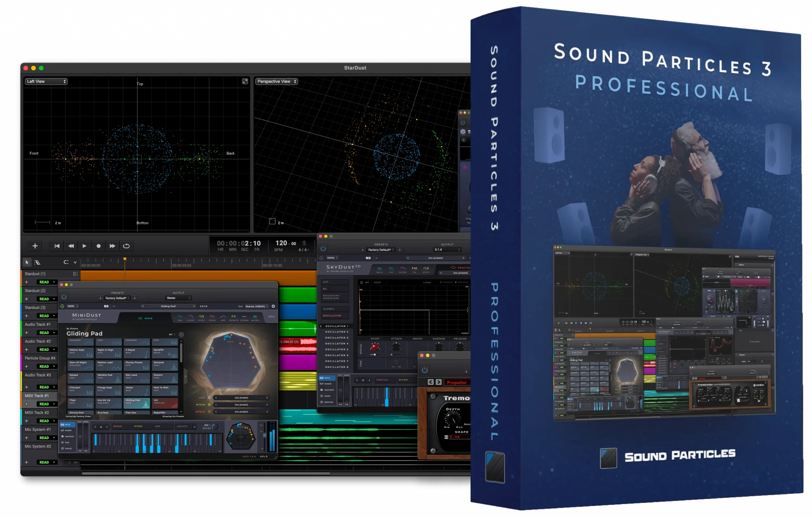Select the razor cut tool
812x518 pixels.
(x=37, y=262)
